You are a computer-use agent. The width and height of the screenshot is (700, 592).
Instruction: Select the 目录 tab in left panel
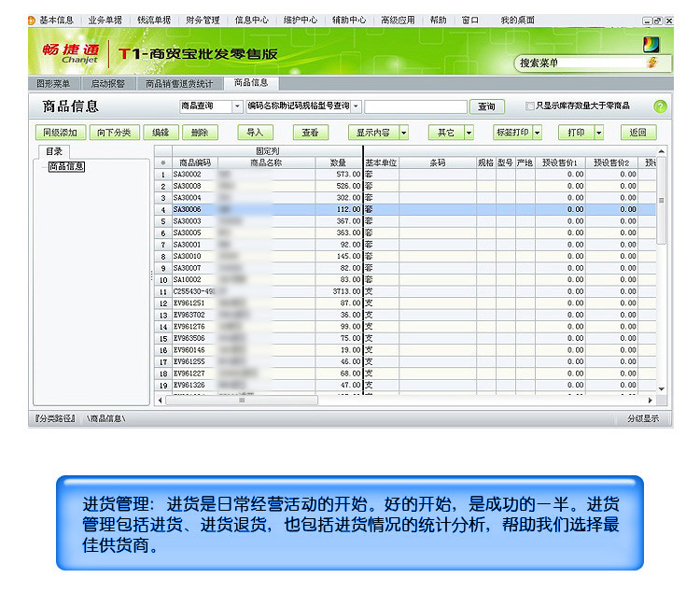pos(54,151)
